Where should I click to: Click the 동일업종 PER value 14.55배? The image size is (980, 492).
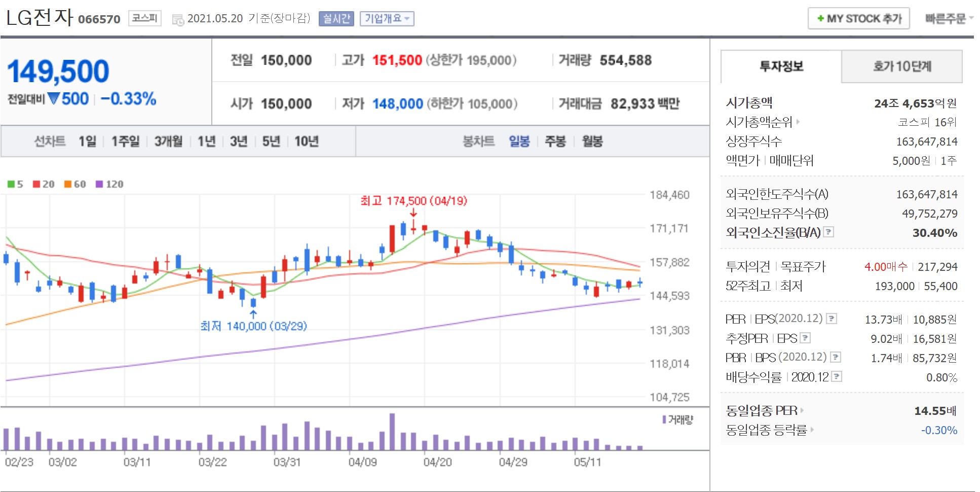pos(935,411)
